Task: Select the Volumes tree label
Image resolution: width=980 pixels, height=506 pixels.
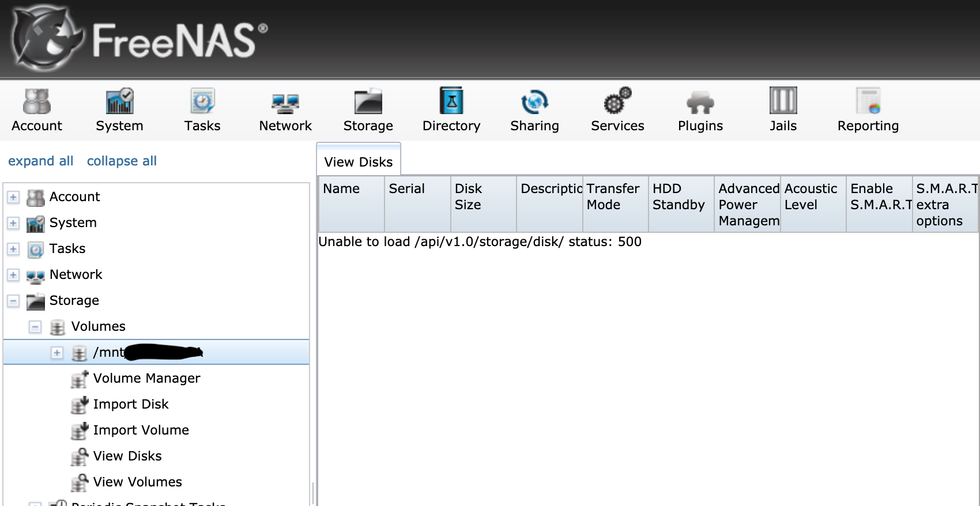Action: pos(98,326)
